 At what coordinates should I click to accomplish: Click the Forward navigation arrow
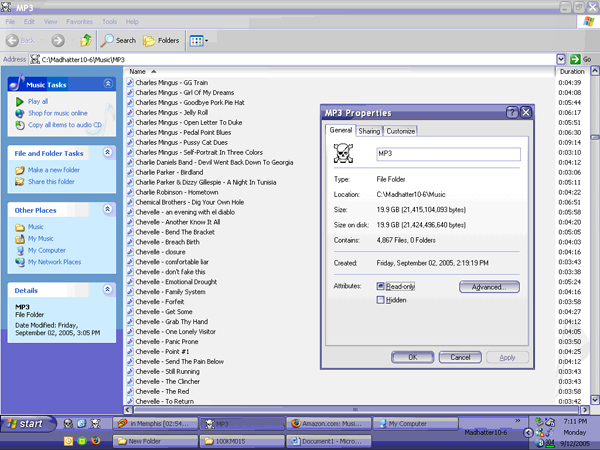58,41
